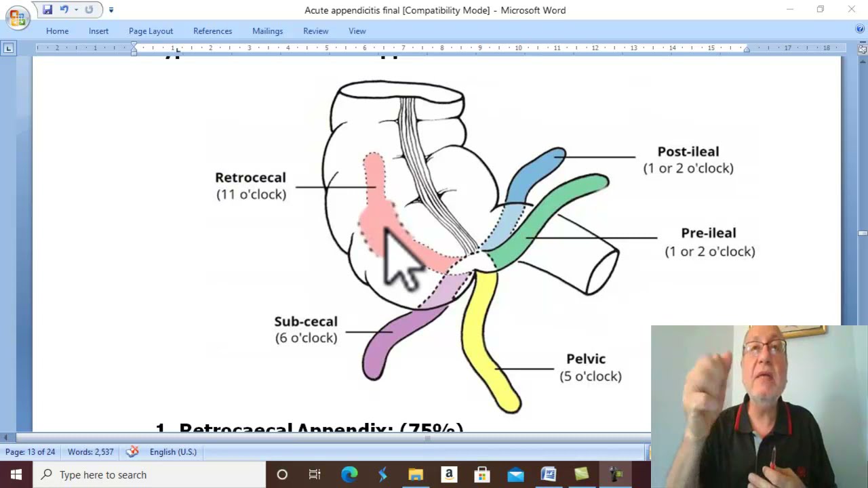Click the horizontal scrollbar left arrow
This screenshot has height=488, width=868.
[5, 439]
